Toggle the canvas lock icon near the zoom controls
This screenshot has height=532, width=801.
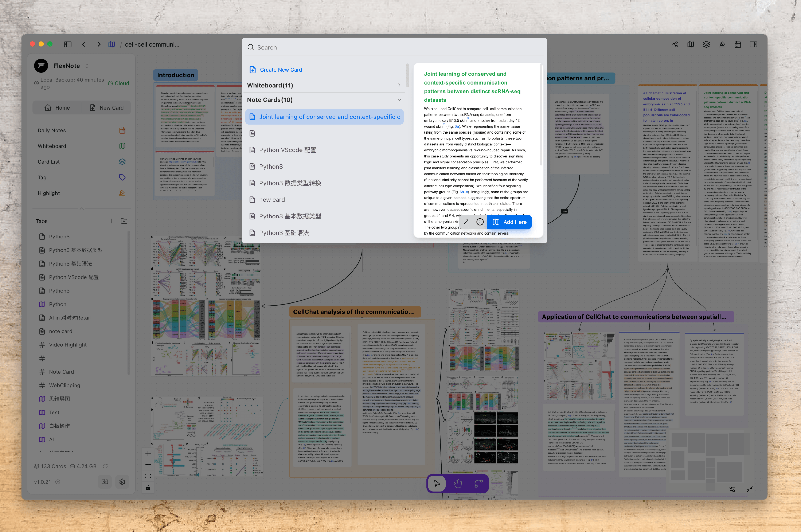pyautogui.click(x=148, y=488)
